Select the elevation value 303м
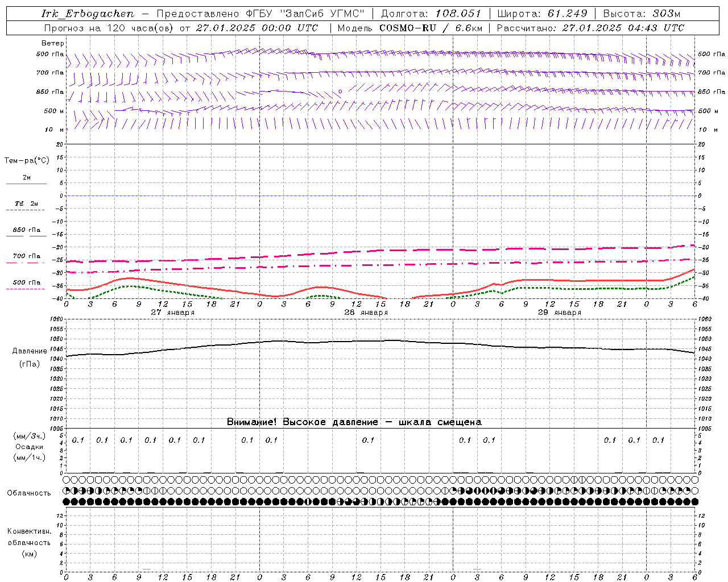The width and height of the screenshot is (728, 582). [667, 14]
